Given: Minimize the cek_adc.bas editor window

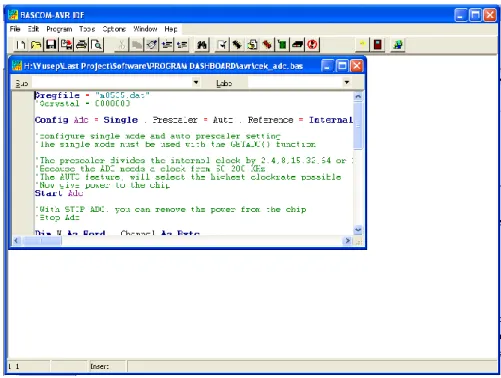Looking at the screenshot, I should click(327, 66).
